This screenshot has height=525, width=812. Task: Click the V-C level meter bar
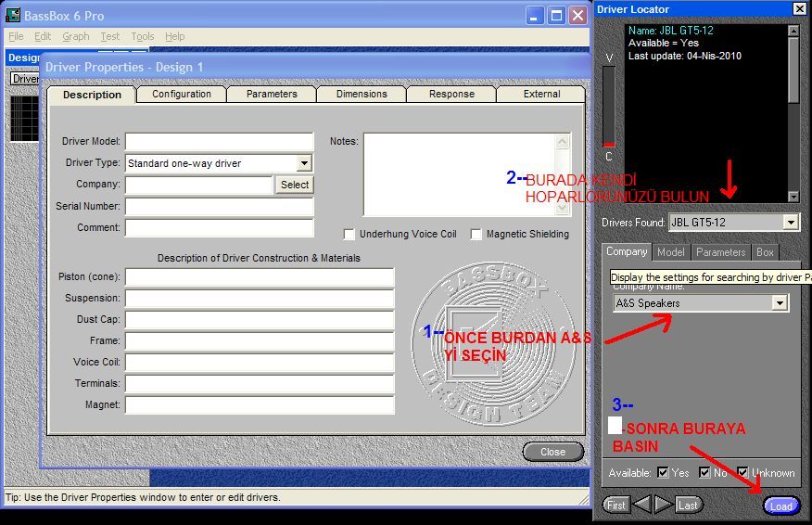click(x=609, y=107)
